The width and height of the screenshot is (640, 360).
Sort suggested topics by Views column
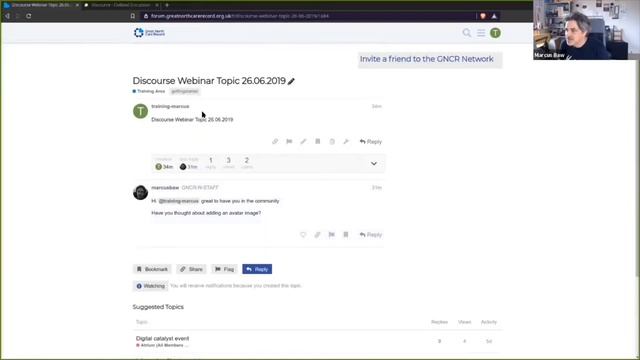click(464, 322)
